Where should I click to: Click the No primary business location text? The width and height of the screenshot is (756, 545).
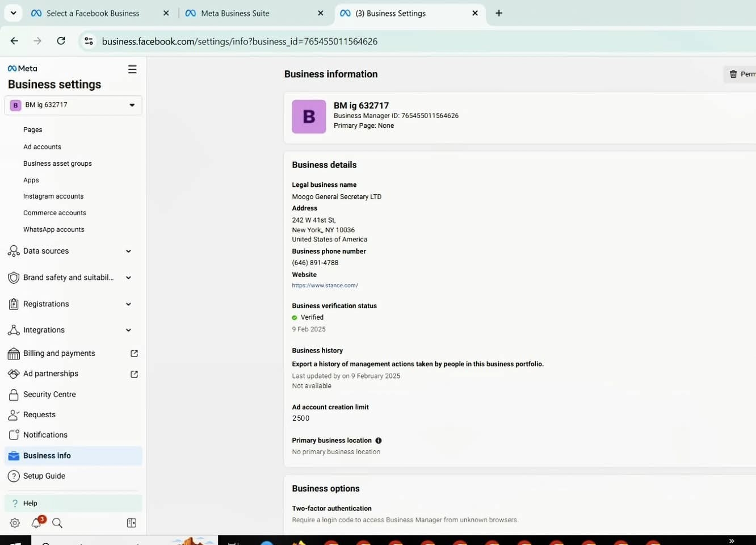click(336, 452)
